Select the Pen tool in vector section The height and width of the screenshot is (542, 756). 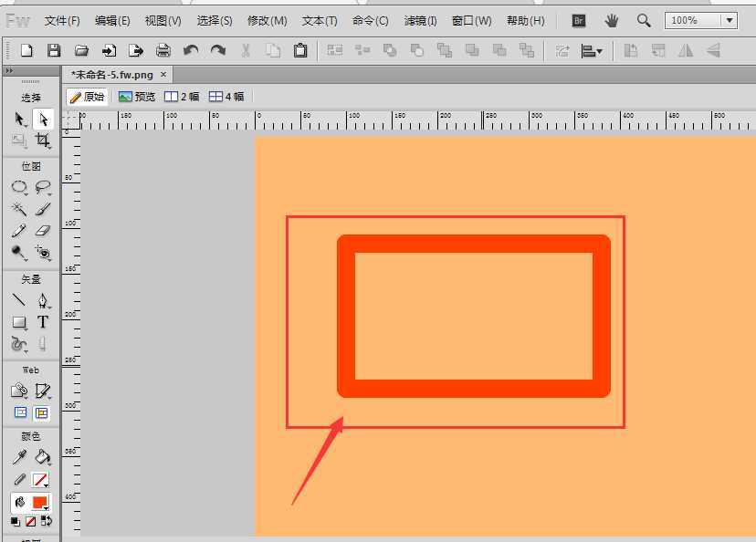tap(43, 300)
